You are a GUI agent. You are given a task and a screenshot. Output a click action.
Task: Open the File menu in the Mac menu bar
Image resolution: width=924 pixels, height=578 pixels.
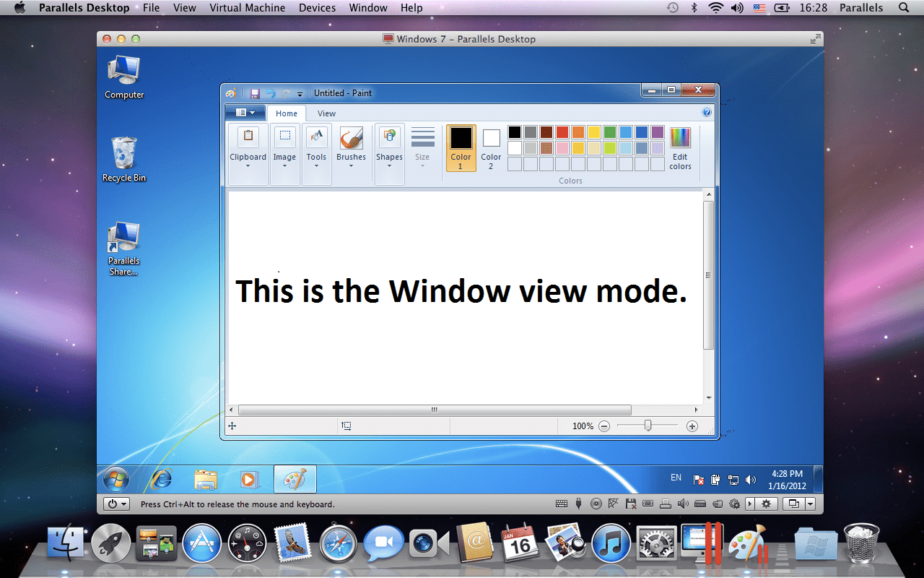click(151, 8)
